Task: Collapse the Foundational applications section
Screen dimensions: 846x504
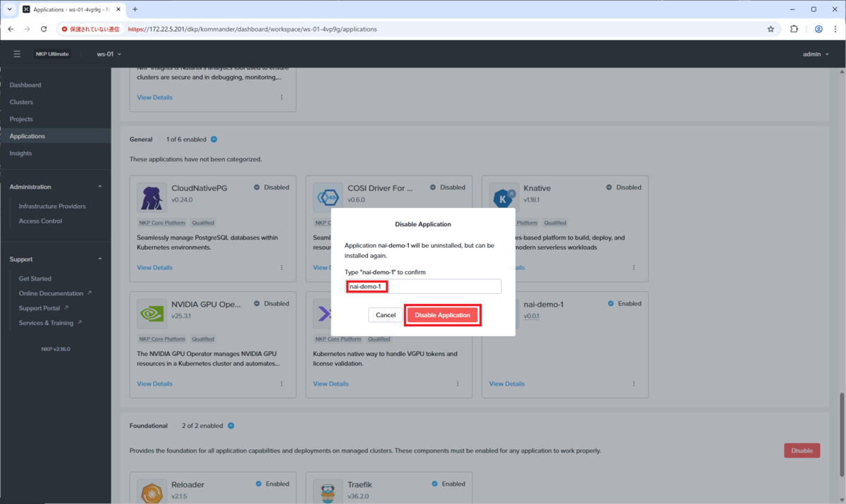Action: coord(231,426)
